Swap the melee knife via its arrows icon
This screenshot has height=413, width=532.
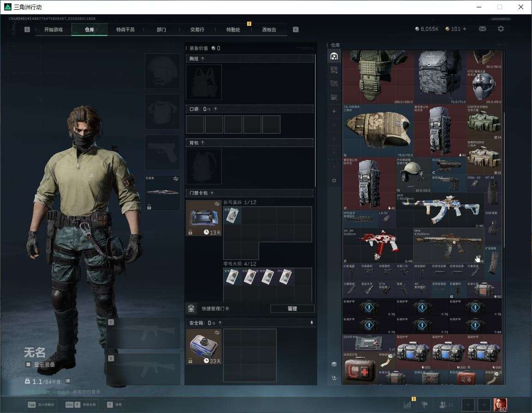[176, 179]
